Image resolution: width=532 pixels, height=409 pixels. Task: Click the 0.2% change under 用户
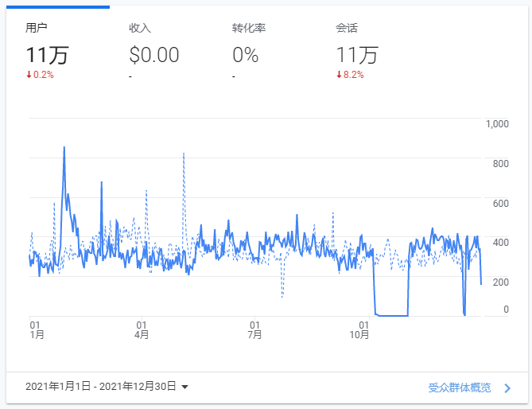43,75
